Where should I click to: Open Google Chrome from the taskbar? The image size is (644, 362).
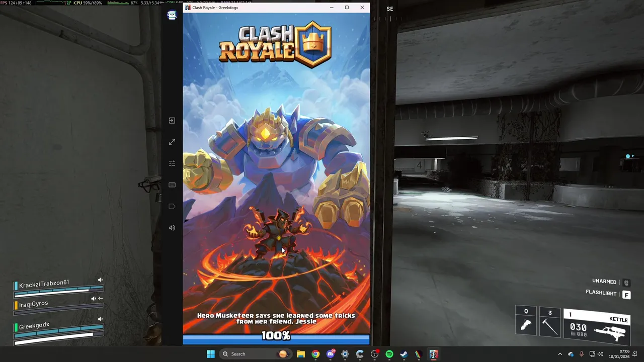pyautogui.click(x=315, y=354)
